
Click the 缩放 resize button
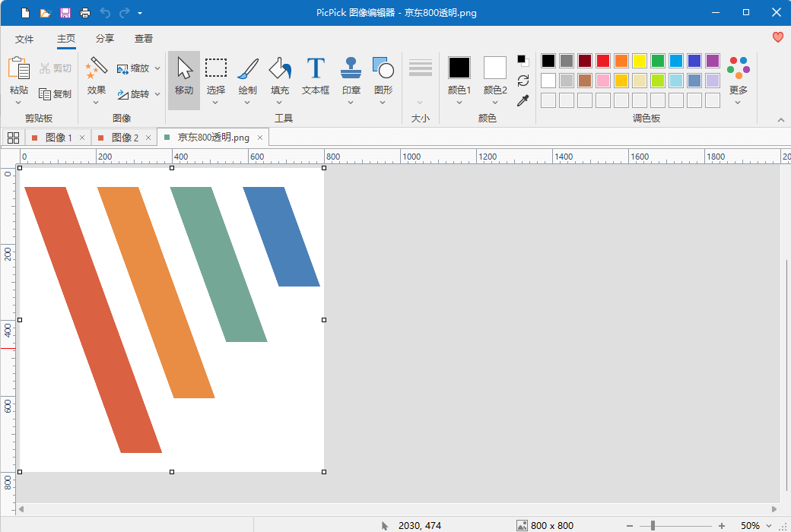click(x=133, y=68)
